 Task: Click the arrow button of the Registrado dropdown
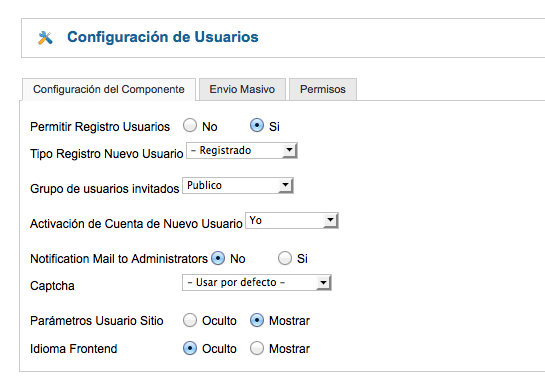coord(289,151)
